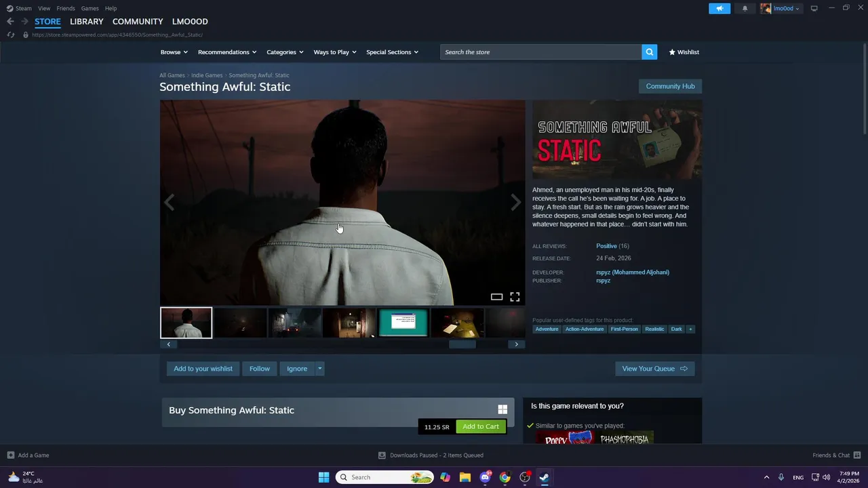Click the Add a Game plus icon
Viewport: 868px width, 488px height.
[x=10, y=455]
